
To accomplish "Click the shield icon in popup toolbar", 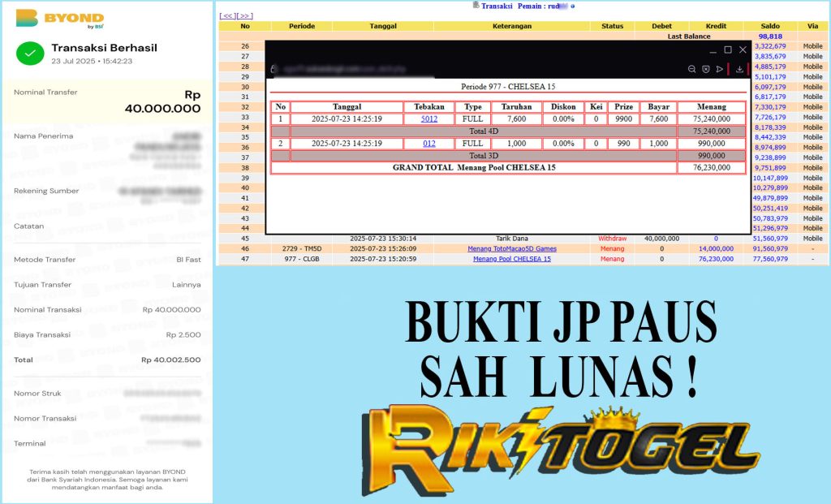I will pos(705,70).
